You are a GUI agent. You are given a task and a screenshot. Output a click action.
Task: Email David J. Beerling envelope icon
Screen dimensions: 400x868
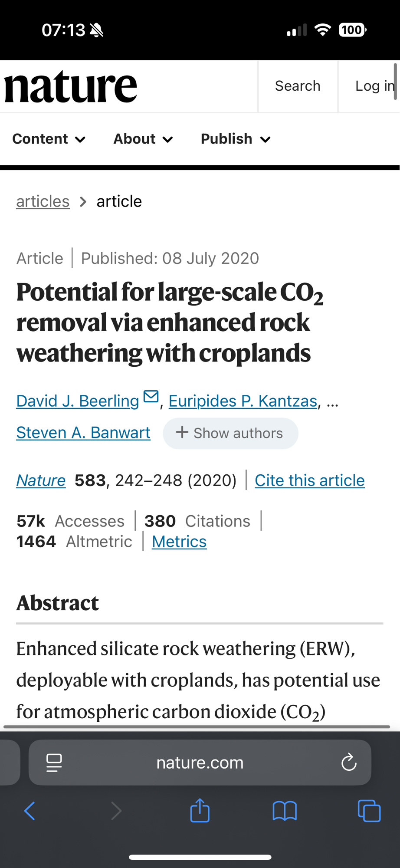pyautogui.click(x=151, y=397)
